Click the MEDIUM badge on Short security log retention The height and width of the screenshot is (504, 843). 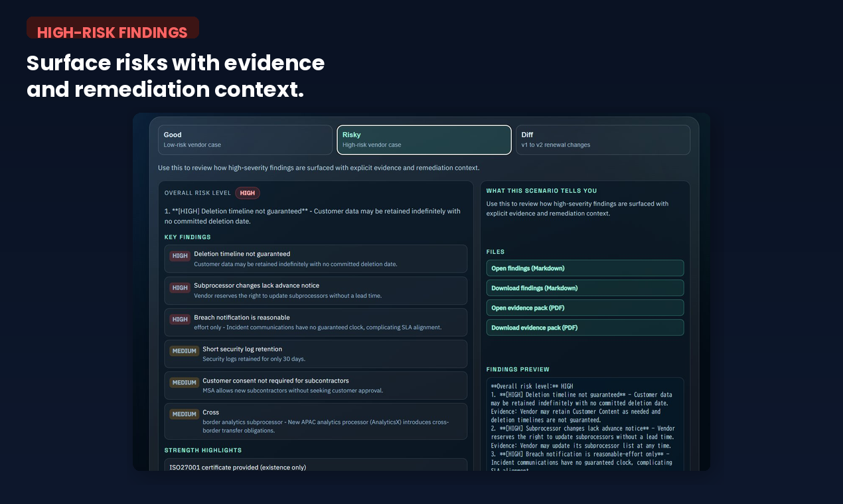pos(184,351)
